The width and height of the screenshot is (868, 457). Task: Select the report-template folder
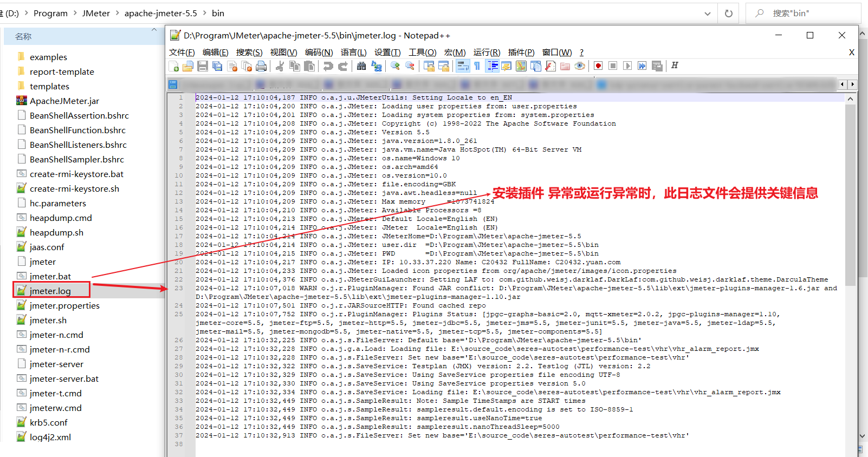click(62, 71)
